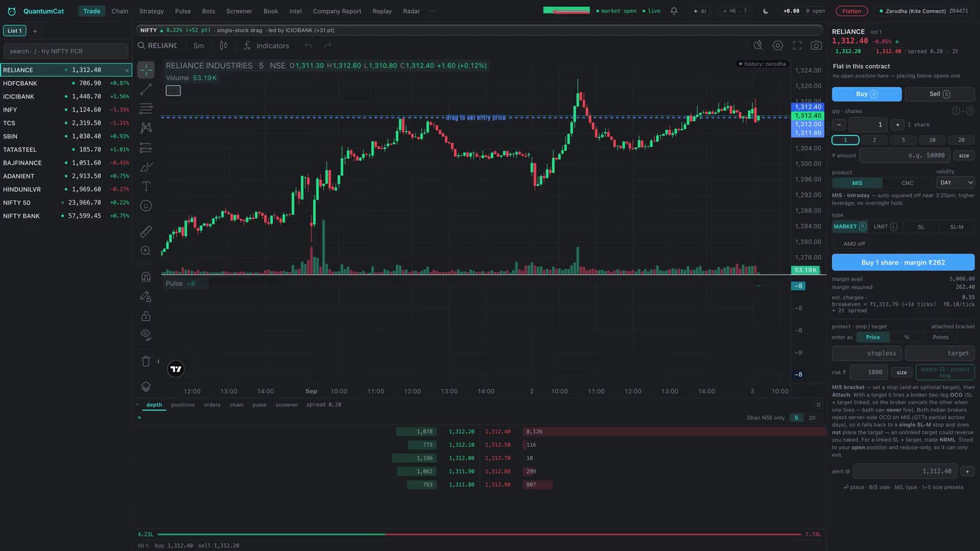The image size is (980, 551).
Task: Choose the SL order type
Action: 921,227
